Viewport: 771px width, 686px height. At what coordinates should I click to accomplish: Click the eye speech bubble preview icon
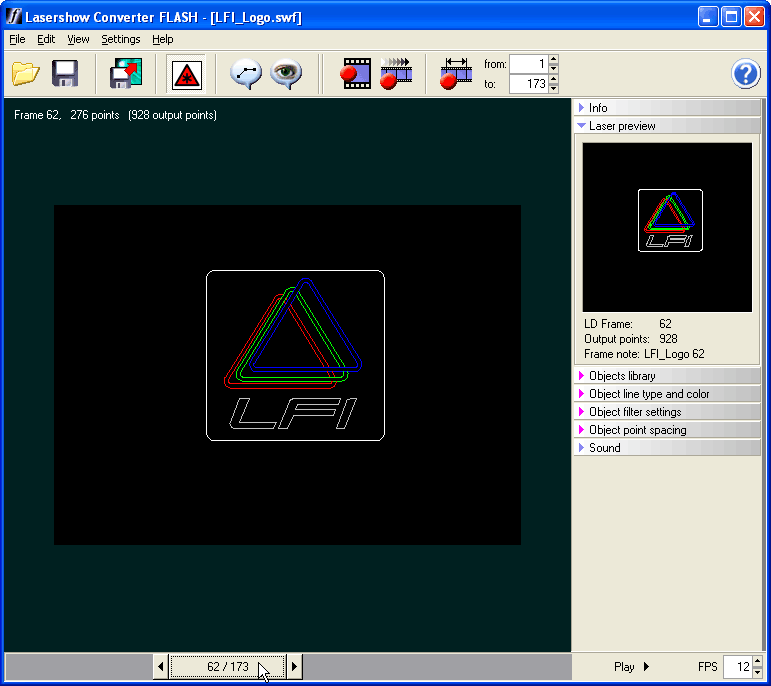click(x=287, y=74)
